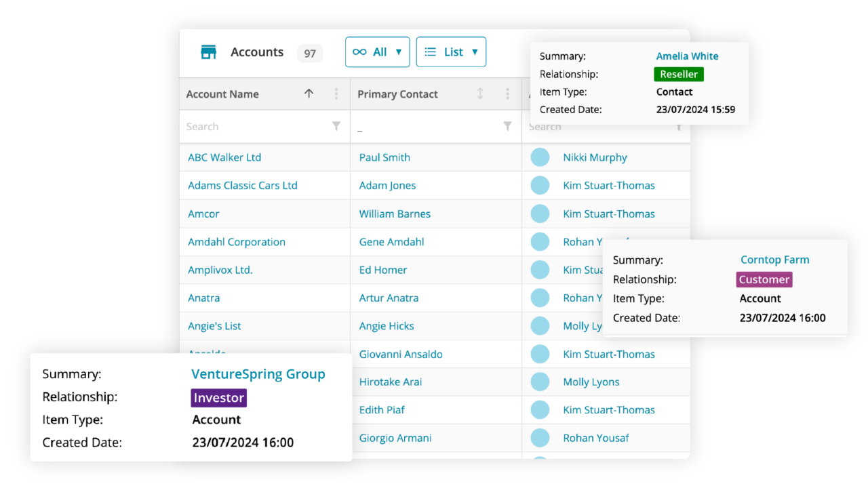This screenshot has width=868, height=488.
Task: Open Account Name column options menu
Action: (336, 94)
